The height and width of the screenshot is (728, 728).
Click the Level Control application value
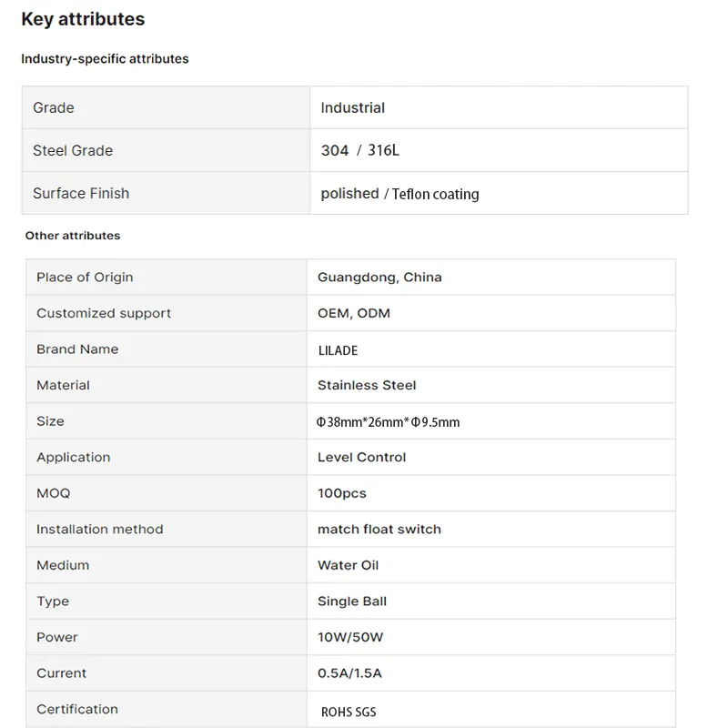pyautogui.click(x=361, y=457)
